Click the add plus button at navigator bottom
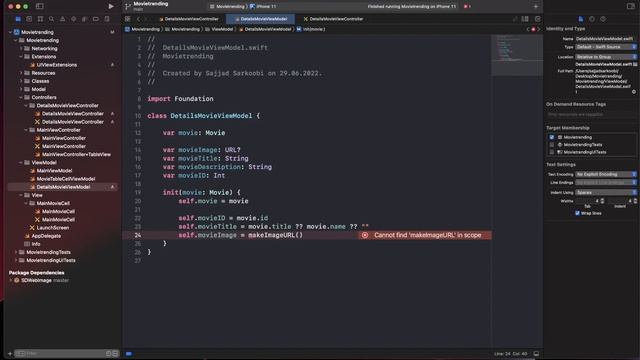 tap(10, 353)
